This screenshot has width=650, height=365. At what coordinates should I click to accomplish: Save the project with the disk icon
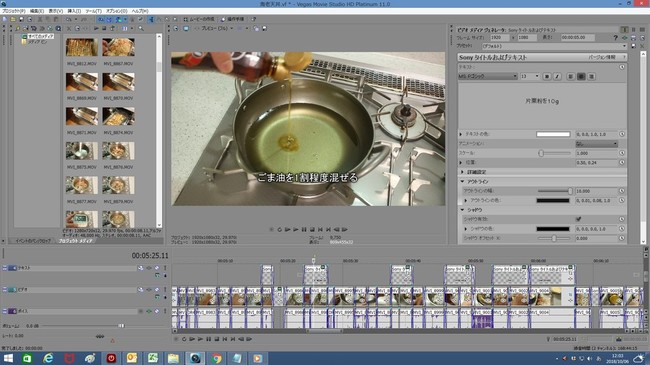(x=22, y=19)
